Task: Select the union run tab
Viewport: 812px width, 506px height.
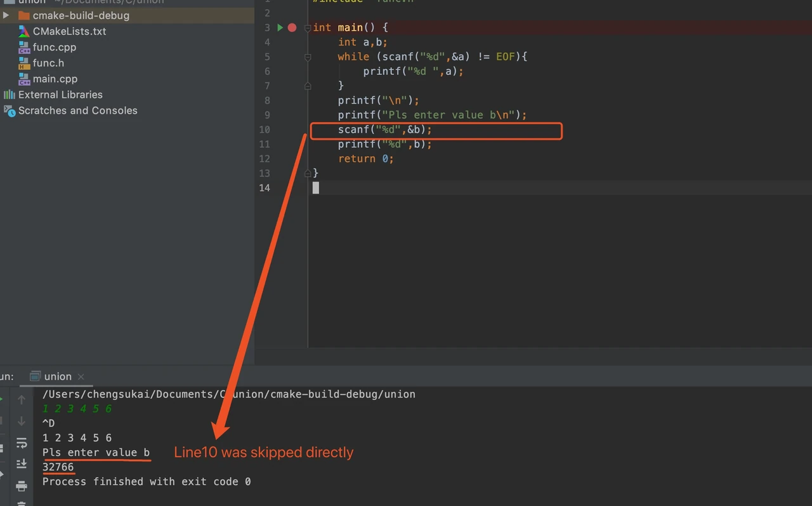Action: (58, 376)
